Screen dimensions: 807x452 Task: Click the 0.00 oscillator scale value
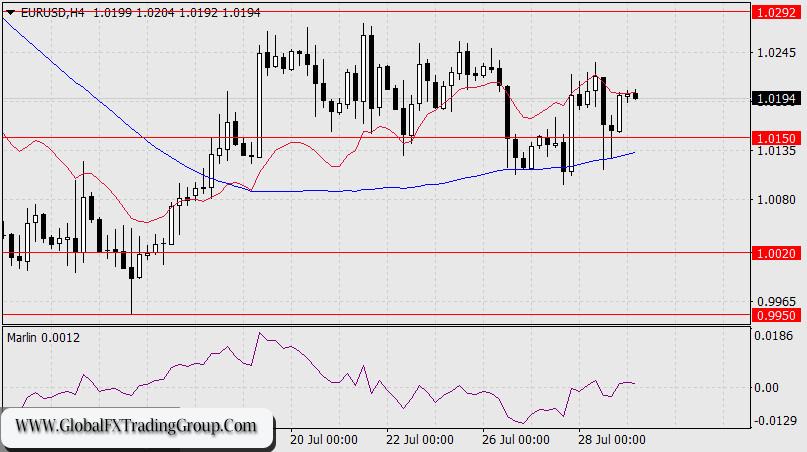coord(766,388)
